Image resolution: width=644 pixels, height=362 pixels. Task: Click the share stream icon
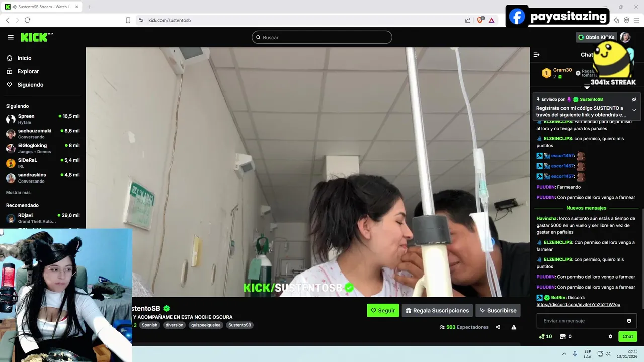pos(498,327)
